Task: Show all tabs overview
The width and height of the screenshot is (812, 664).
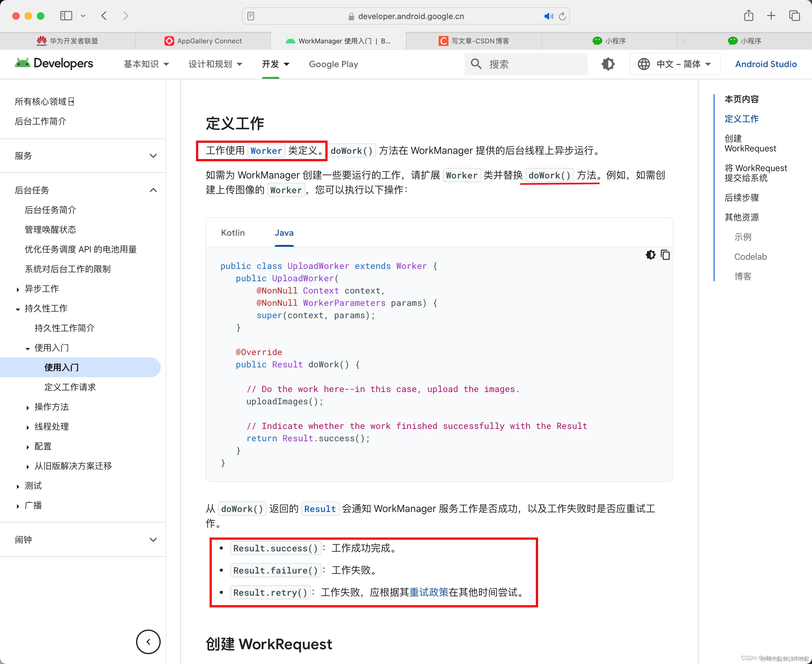Action: (794, 16)
